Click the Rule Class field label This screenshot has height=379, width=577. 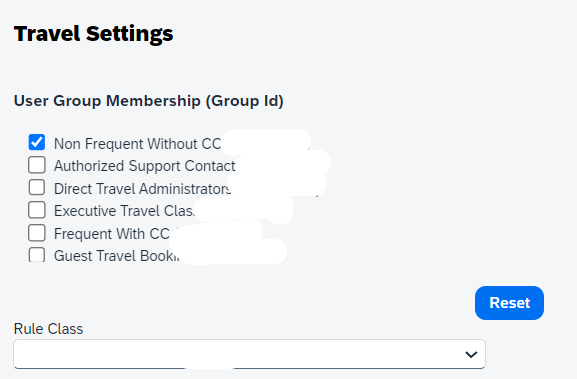49,329
